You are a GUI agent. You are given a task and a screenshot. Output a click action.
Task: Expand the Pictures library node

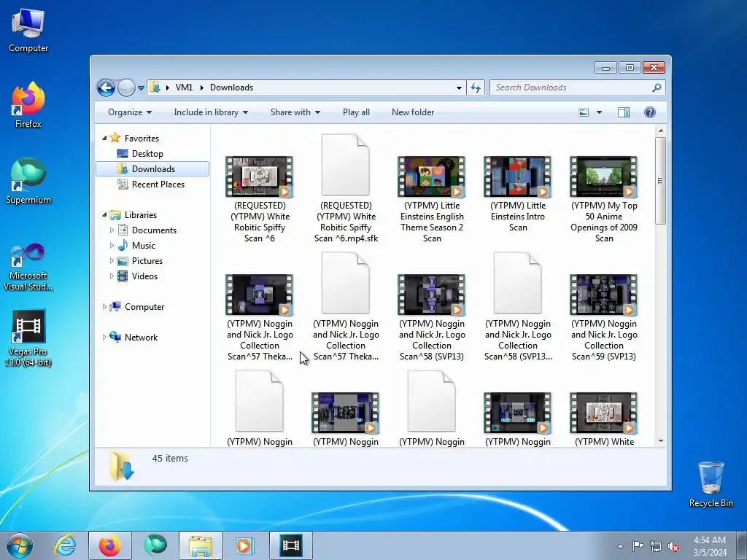(112, 261)
